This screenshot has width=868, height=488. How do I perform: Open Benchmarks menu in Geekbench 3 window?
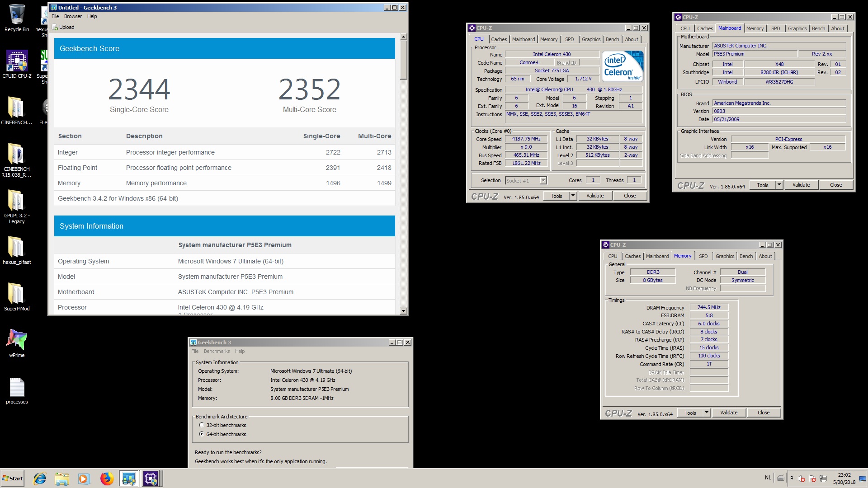217,351
